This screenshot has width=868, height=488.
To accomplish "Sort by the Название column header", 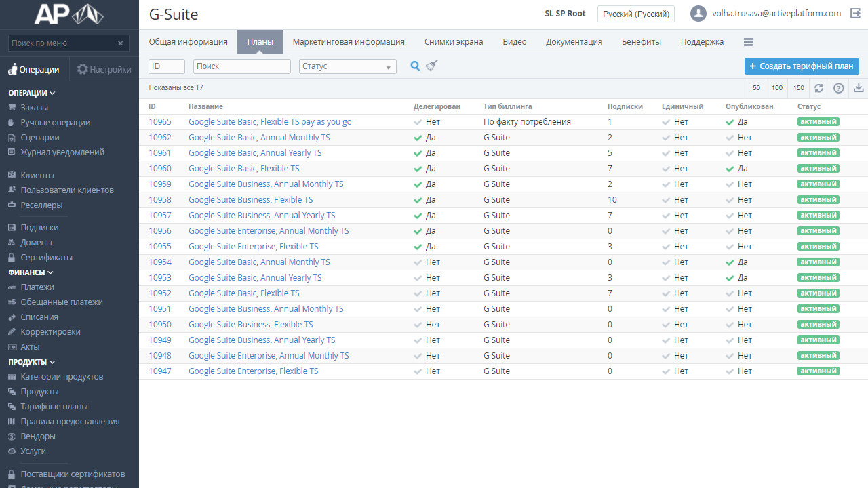I will 205,106.
